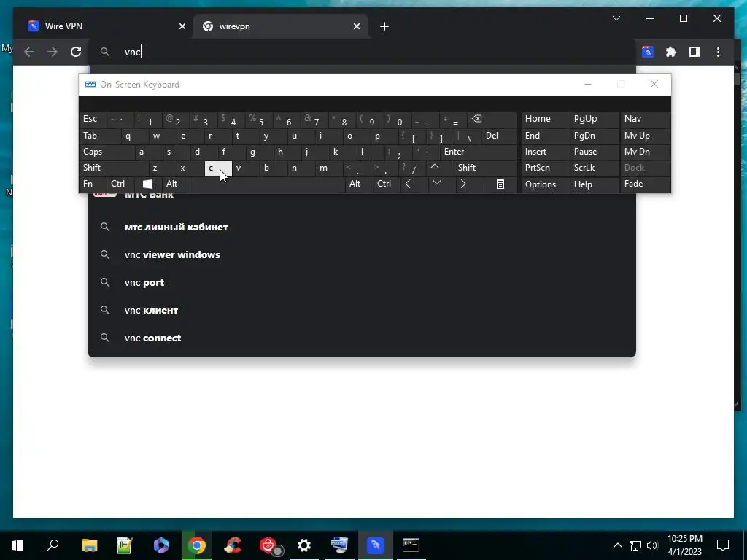Viewport: 747px width, 560px height.
Task: Select suggestion vnc клиент
Action: [x=362, y=310]
